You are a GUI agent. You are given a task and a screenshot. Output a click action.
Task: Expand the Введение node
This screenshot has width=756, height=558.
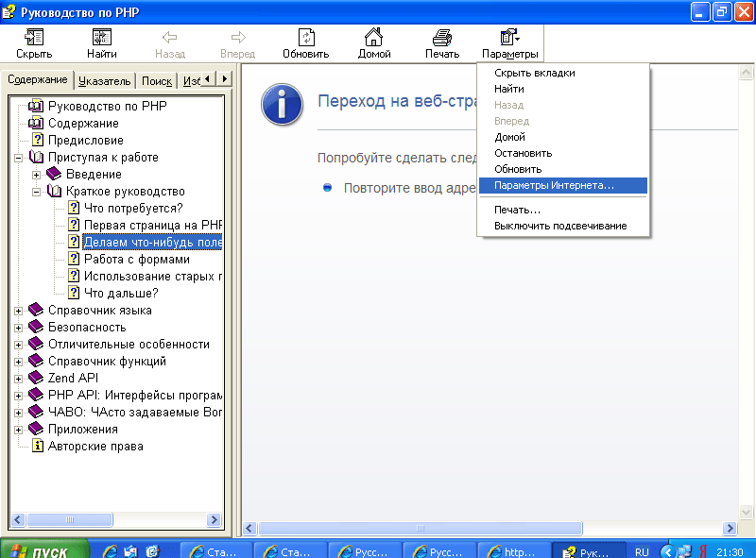tap(36, 175)
